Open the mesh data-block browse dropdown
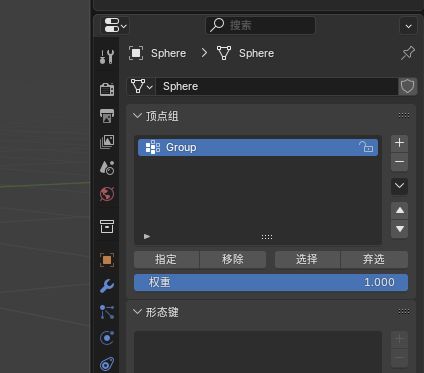 [x=142, y=87]
